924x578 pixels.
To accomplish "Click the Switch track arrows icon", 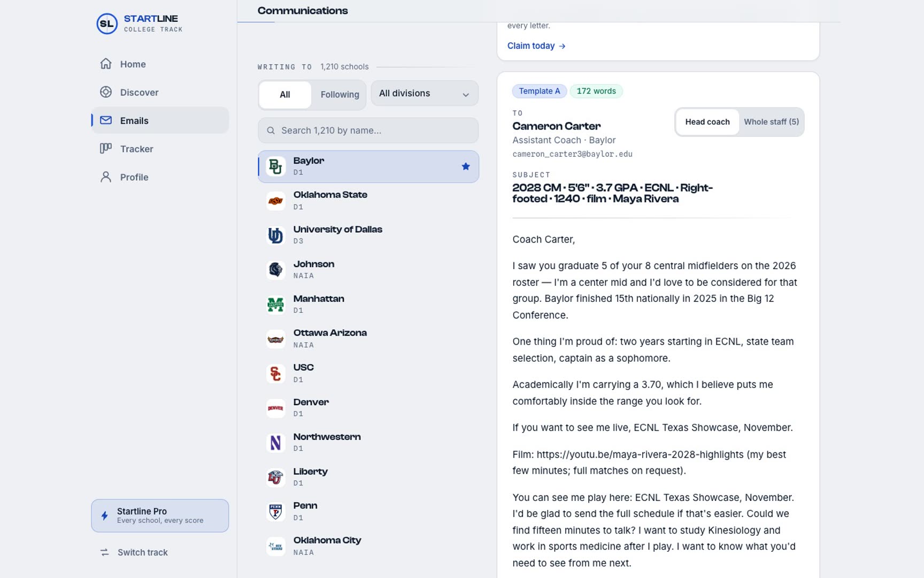I will pos(105,552).
